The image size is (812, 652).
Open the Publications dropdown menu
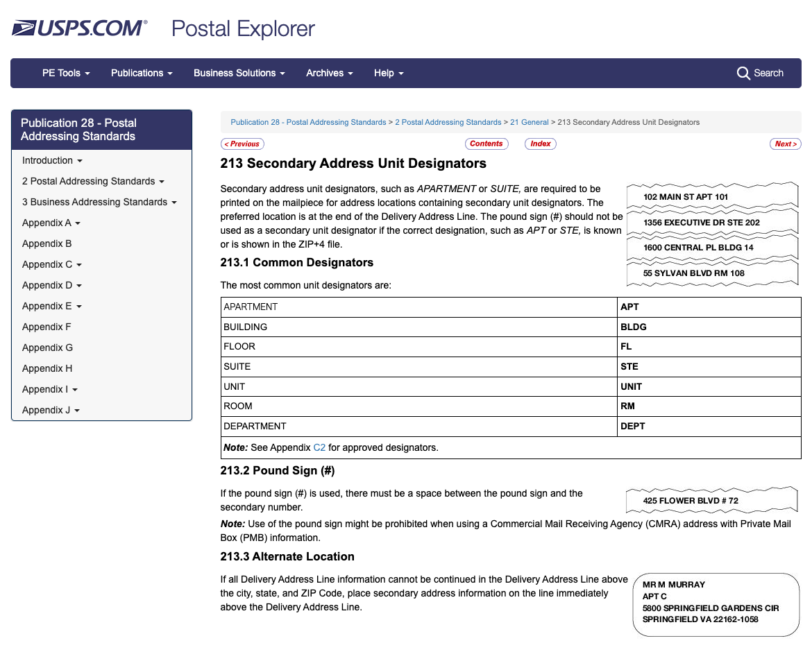point(142,73)
